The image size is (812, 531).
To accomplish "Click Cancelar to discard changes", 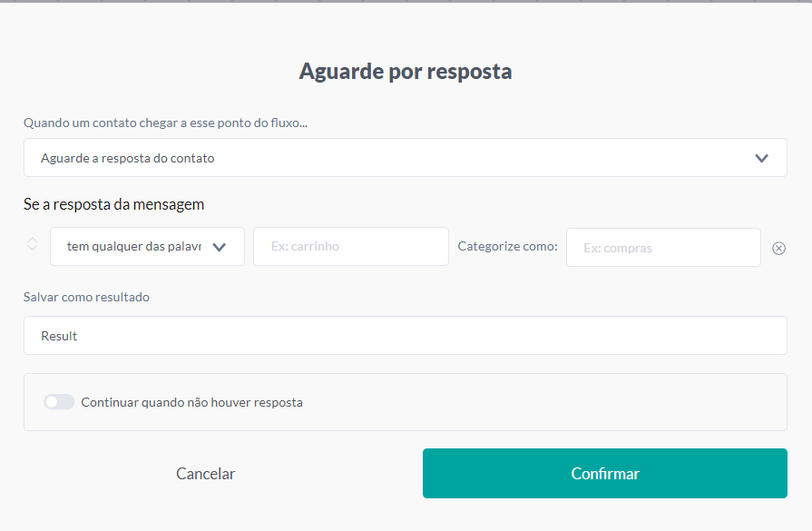I will pos(205,473).
